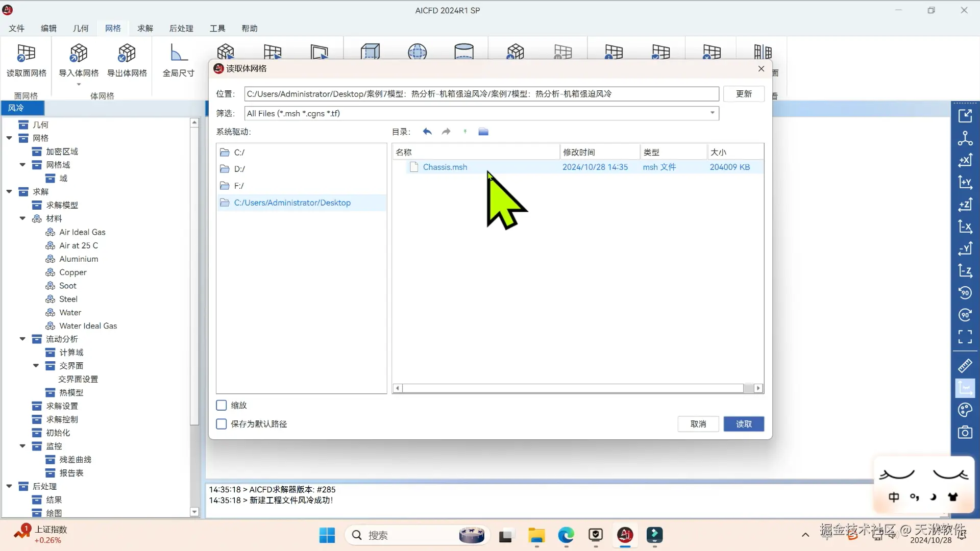Go back using directory back arrow
This screenshot has height=551, width=980.
427,132
